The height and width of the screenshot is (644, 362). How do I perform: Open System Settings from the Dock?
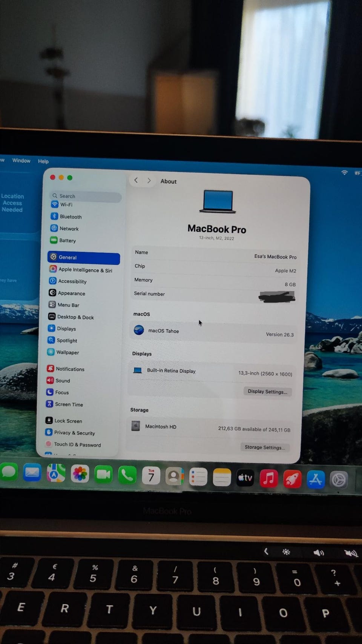pyautogui.click(x=339, y=480)
